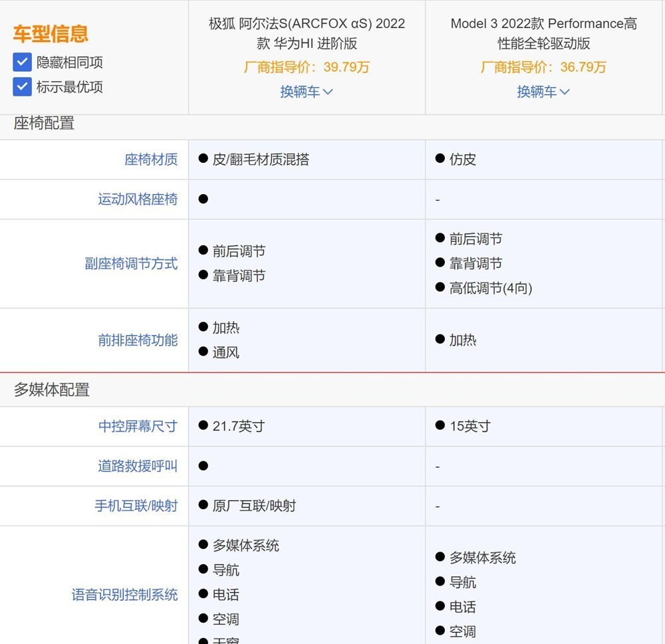Screen dimensions: 665x644
Task: Open the 中控屏幕尺寸 parameter link
Action: 138,426
